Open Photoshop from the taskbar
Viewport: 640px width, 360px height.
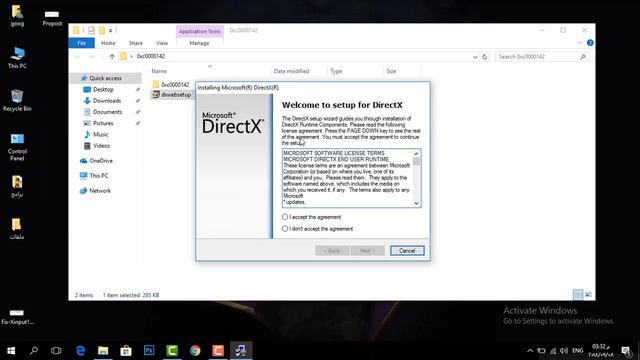coord(149,350)
